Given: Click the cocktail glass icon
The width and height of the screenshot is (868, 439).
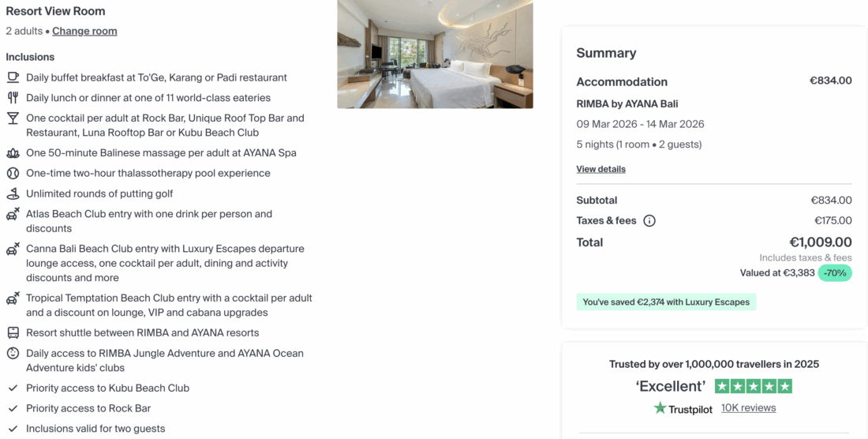Looking at the screenshot, I should click(x=13, y=118).
